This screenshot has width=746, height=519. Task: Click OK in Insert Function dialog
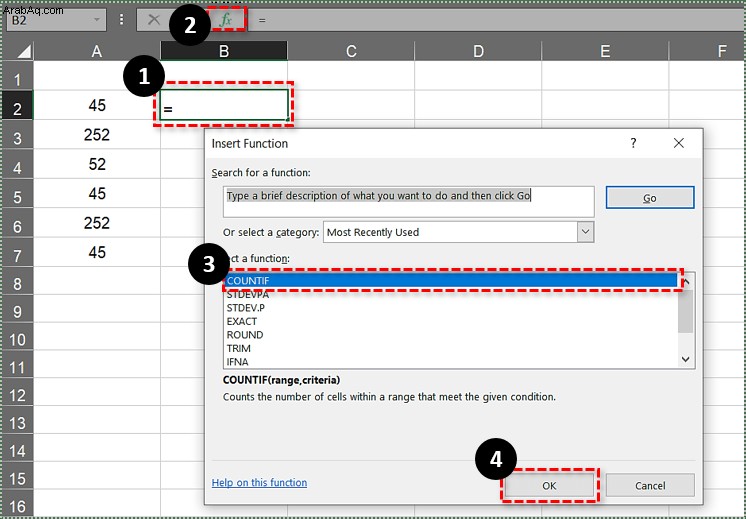click(549, 486)
